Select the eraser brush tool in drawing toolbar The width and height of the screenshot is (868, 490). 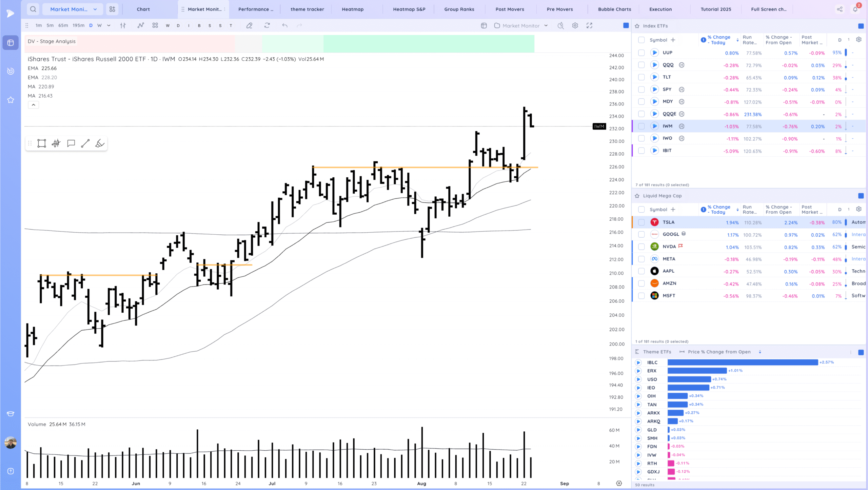pyautogui.click(x=100, y=143)
